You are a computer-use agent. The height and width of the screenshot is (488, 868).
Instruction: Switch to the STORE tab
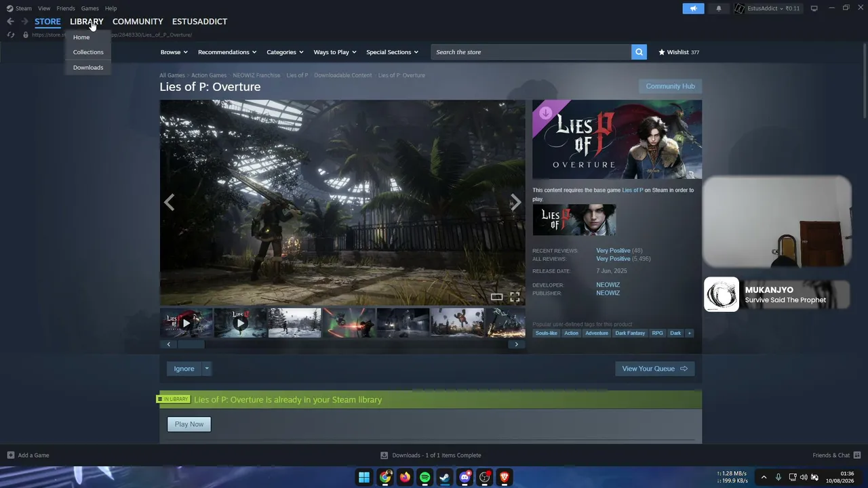tap(47, 22)
